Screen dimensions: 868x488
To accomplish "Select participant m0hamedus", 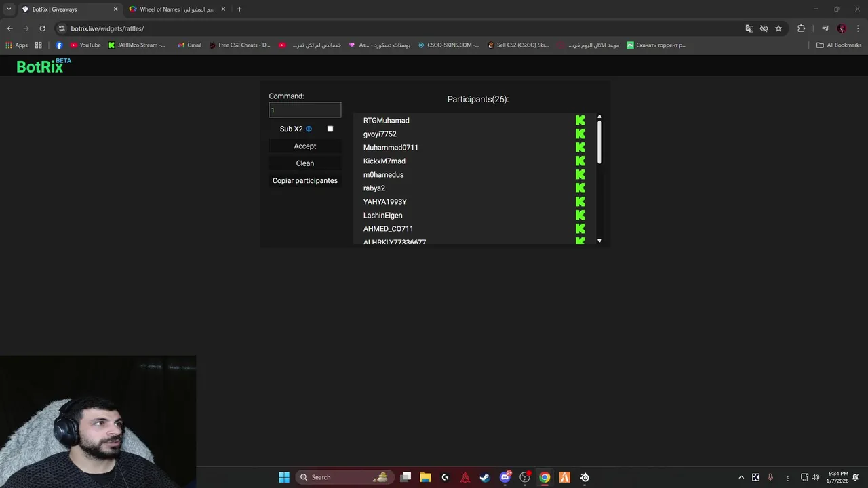I will tap(383, 175).
